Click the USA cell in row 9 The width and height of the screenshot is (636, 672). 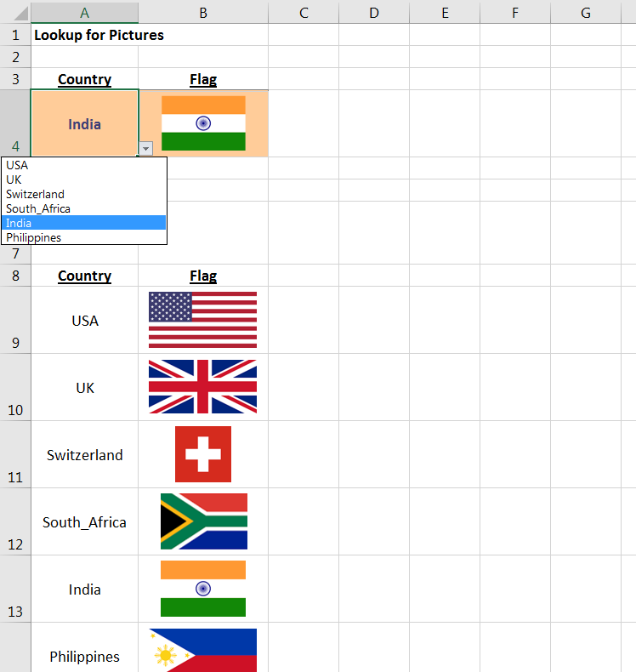coord(85,321)
